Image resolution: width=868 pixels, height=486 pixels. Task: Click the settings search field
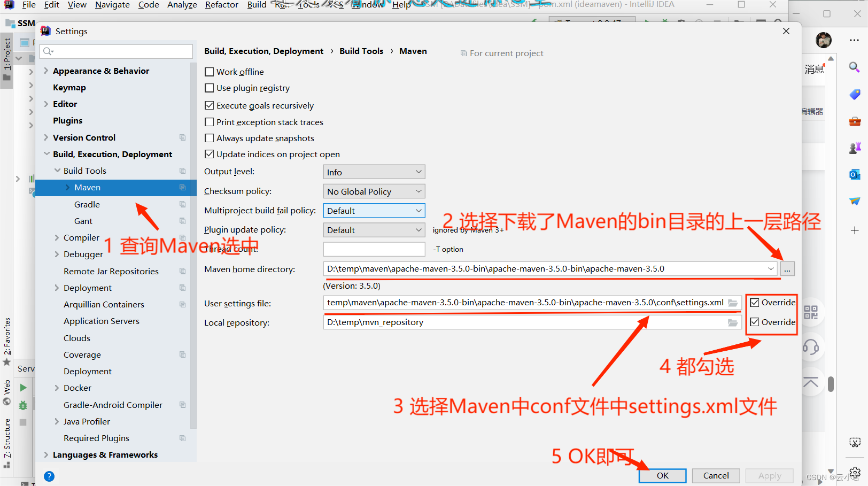116,51
